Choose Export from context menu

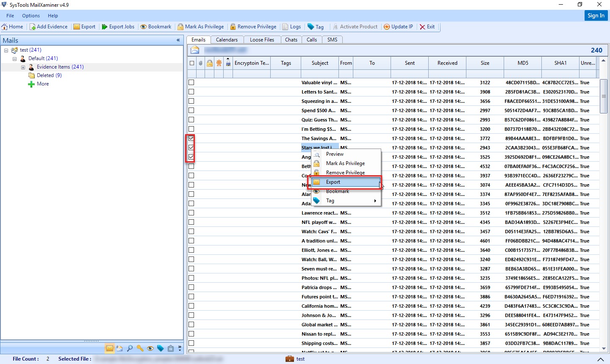tap(346, 182)
